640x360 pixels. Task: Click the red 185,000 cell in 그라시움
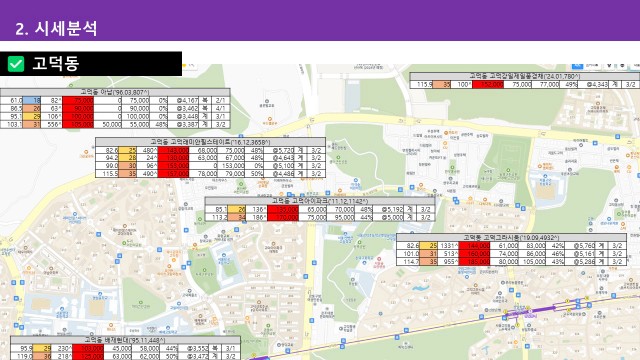point(474,262)
